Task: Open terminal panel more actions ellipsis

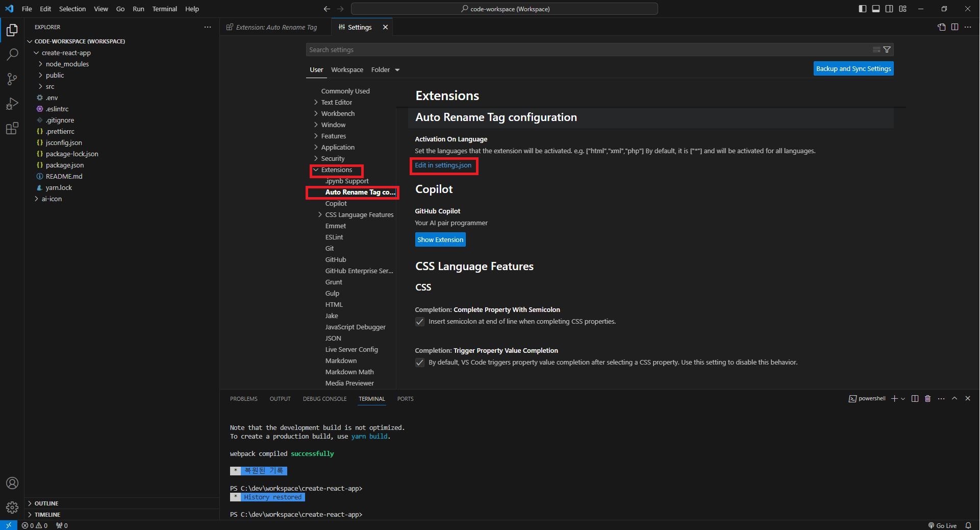Action: click(941, 398)
